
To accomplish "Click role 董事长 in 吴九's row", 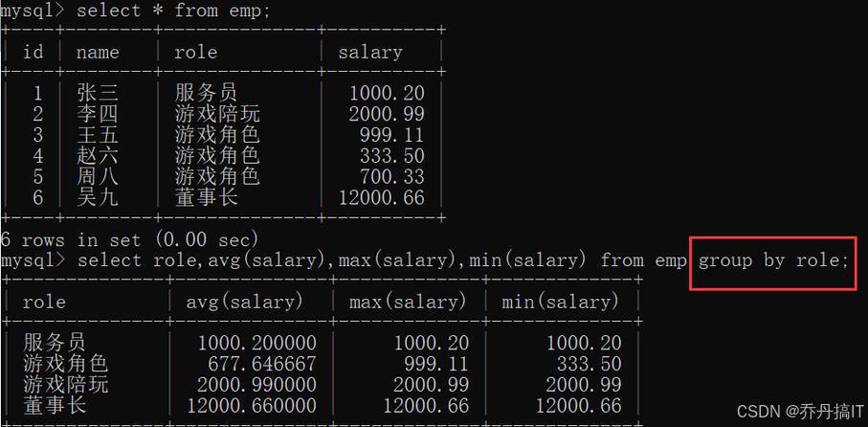I will point(206,197).
